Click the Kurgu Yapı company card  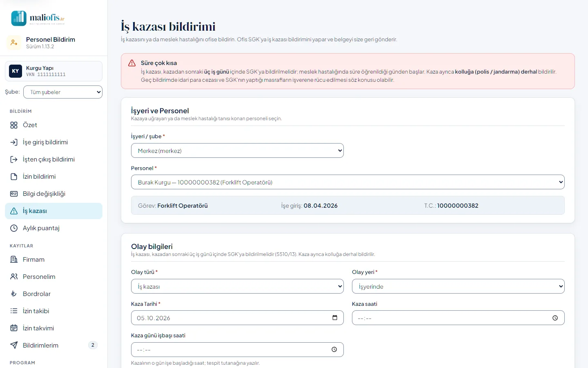point(53,71)
